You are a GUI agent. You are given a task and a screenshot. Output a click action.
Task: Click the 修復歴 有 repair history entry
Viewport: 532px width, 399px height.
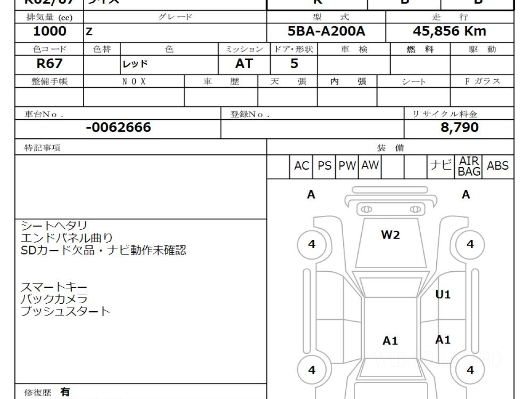click(x=47, y=392)
